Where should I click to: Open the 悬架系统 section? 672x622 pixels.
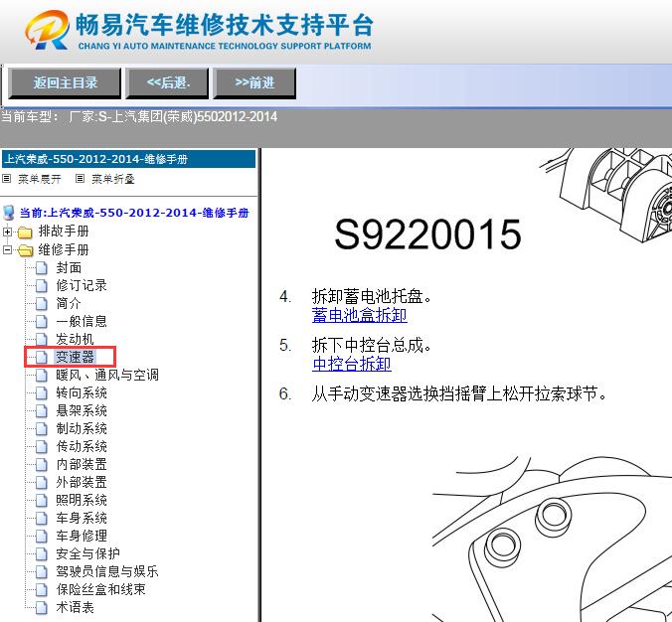(82, 410)
